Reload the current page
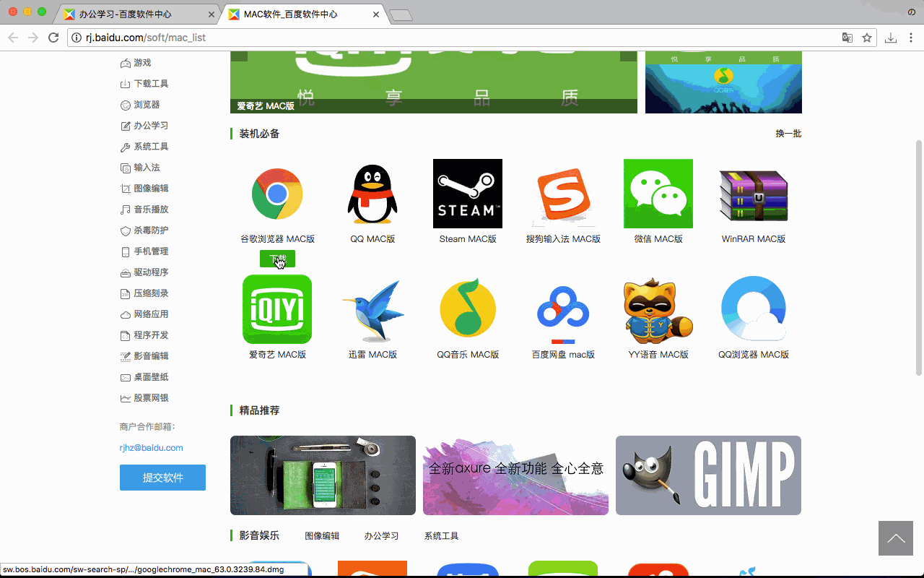The width and height of the screenshot is (924, 578). pos(53,38)
